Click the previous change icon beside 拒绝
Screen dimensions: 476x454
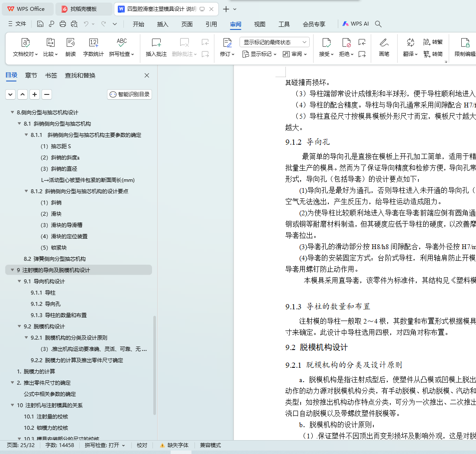point(362,42)
